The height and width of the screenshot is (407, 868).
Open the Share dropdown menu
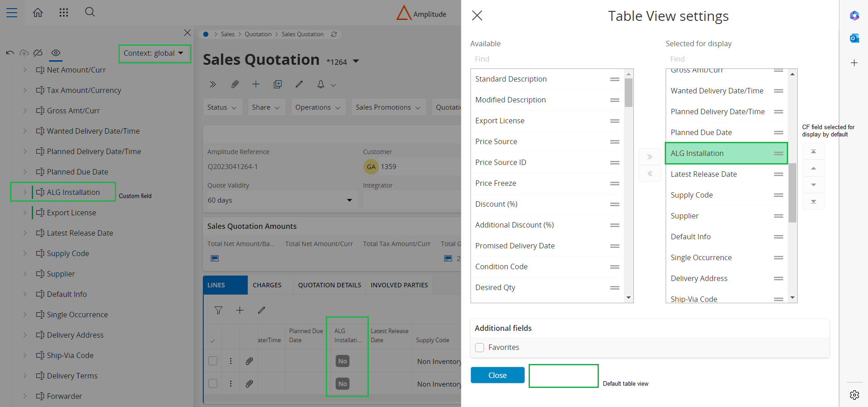pyautogui.click(x=266, y=107)
